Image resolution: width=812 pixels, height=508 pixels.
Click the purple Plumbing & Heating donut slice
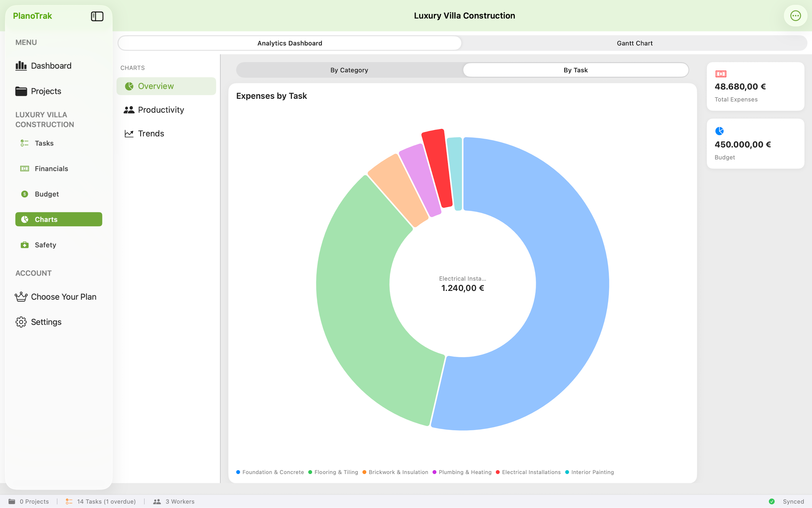420,180
